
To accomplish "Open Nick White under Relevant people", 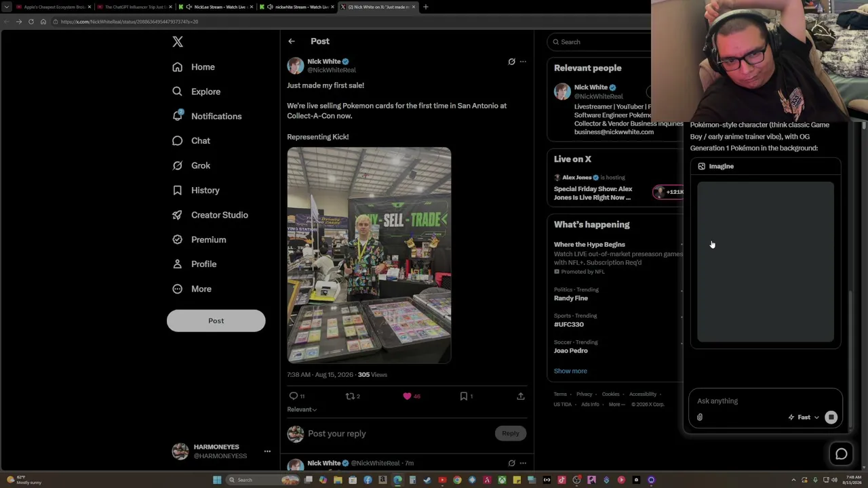I will click(591, 87).
